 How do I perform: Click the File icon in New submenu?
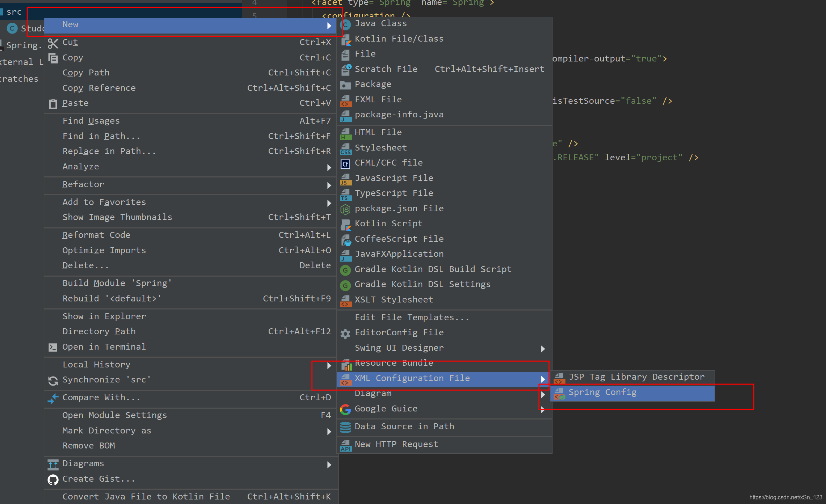click(345, 54)
